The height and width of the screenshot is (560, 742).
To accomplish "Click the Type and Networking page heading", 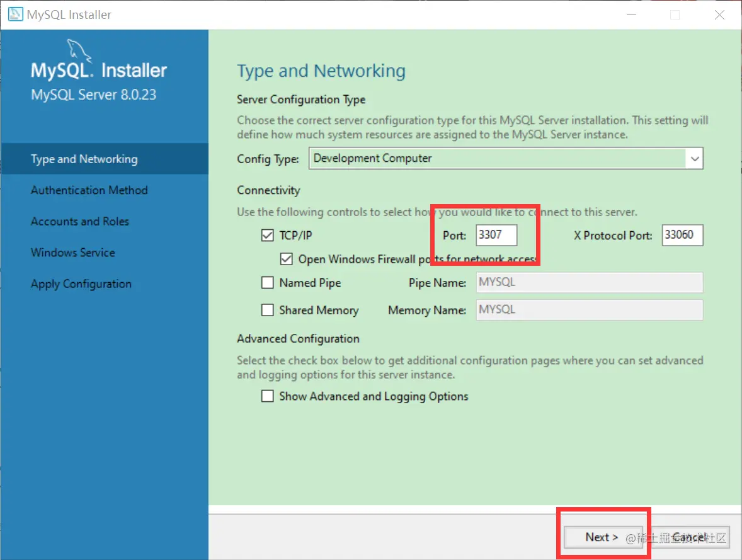I will [x=321, y=71].
